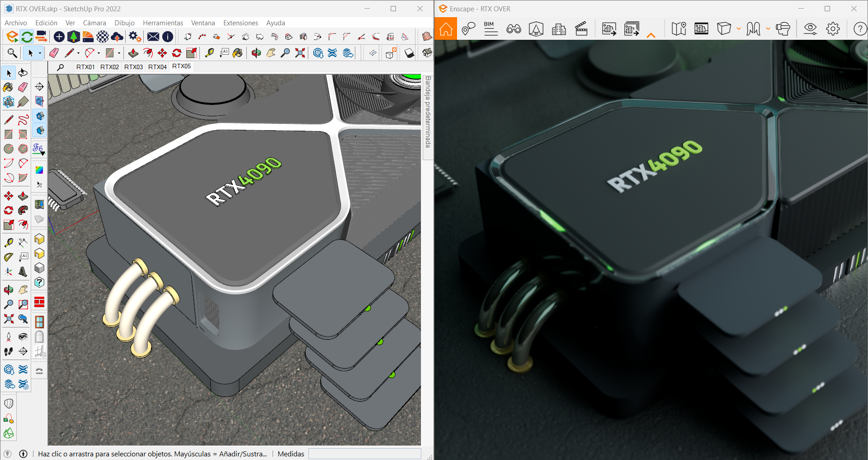This screenshot has height=460, width=868.
Task: Open the Enscape Asset Library tree icon
Action: 73,37
